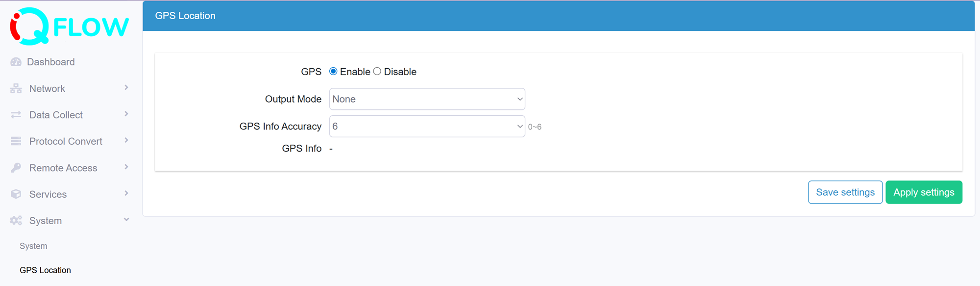The width and height of the screenshot is (980, 286).
Task: Open the Output Mode dropdown
Action: [426, 99]
